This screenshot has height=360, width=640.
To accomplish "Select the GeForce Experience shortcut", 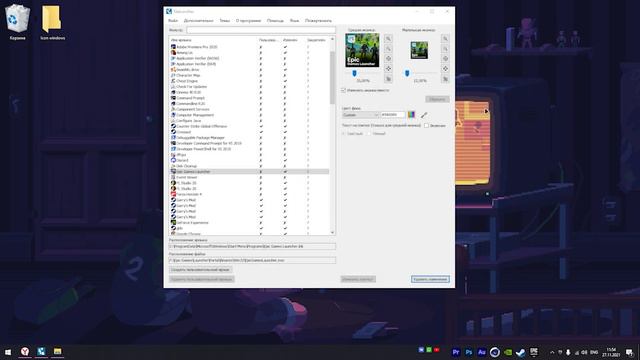I will [249, 222].
